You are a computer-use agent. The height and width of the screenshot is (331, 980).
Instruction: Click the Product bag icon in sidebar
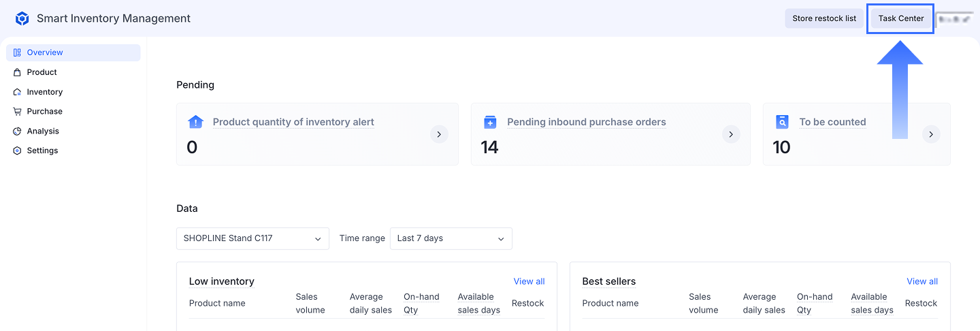tap(18, 72)
